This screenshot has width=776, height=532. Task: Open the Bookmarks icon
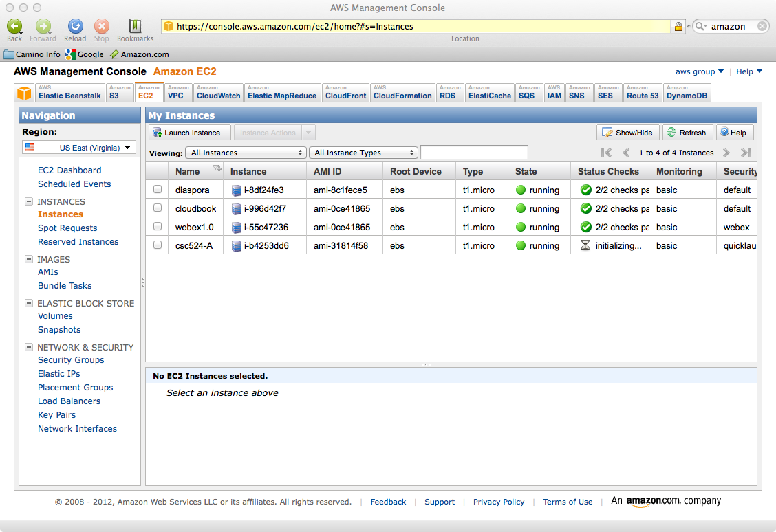coord(136,26)
